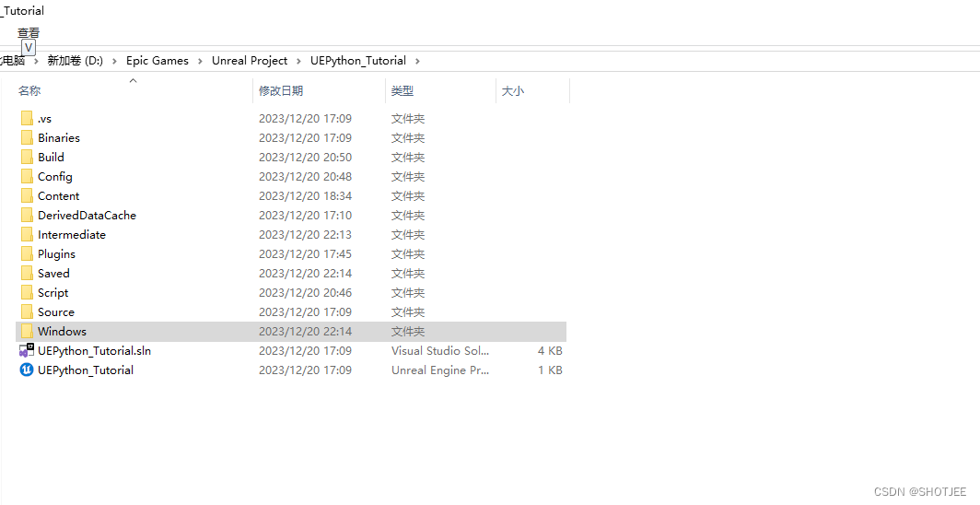Click the Config folder date 2023/12/20 20:48

coord(305,177)
